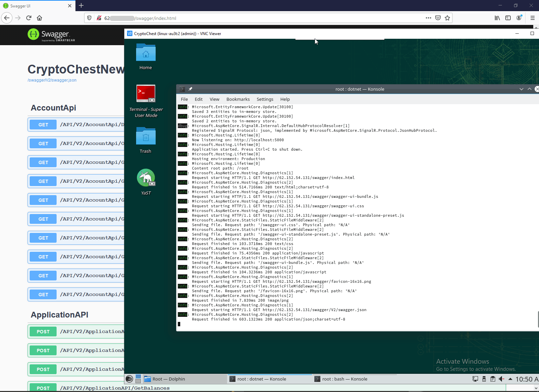Click the Firefox page scroll-down arrow
539x392 pixels.
536,388
